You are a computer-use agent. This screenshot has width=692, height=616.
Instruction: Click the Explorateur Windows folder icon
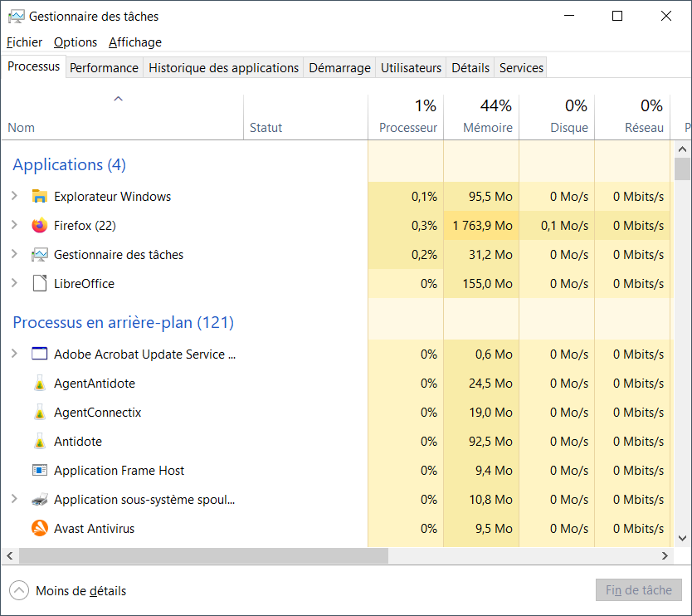[40, 196]
